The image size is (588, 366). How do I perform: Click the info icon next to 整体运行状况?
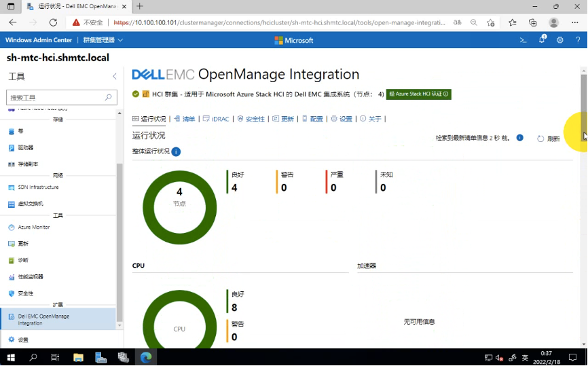point(176,151)
